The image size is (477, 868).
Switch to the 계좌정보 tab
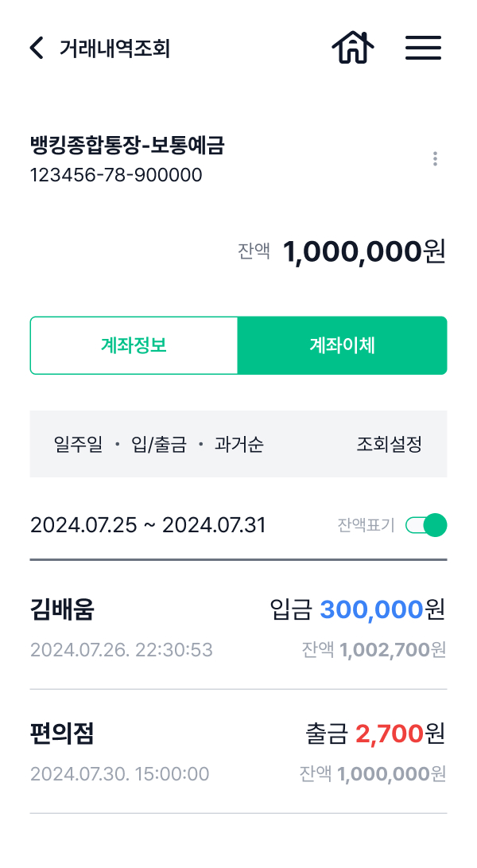tap(134, 344)
